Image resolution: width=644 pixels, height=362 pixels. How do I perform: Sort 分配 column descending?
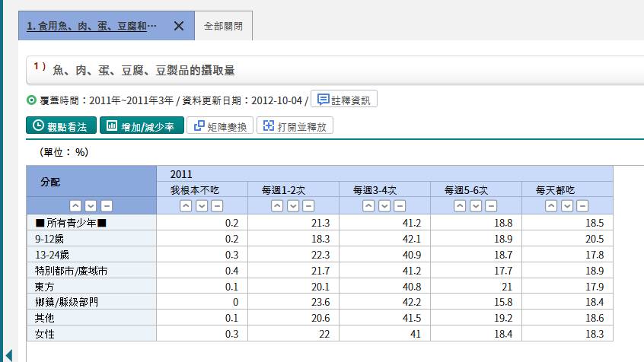click(91, 206)
